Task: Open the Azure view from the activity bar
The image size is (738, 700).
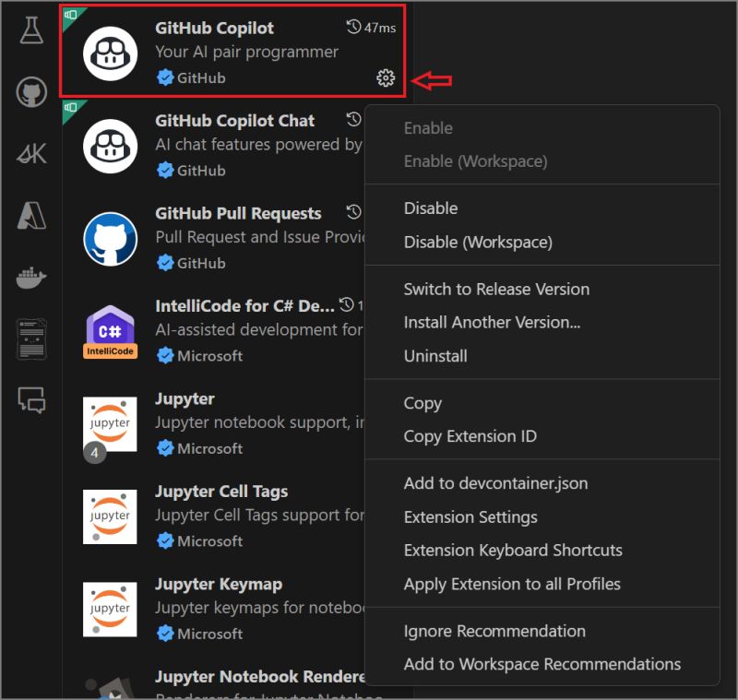Action: [x=30, y=213]
